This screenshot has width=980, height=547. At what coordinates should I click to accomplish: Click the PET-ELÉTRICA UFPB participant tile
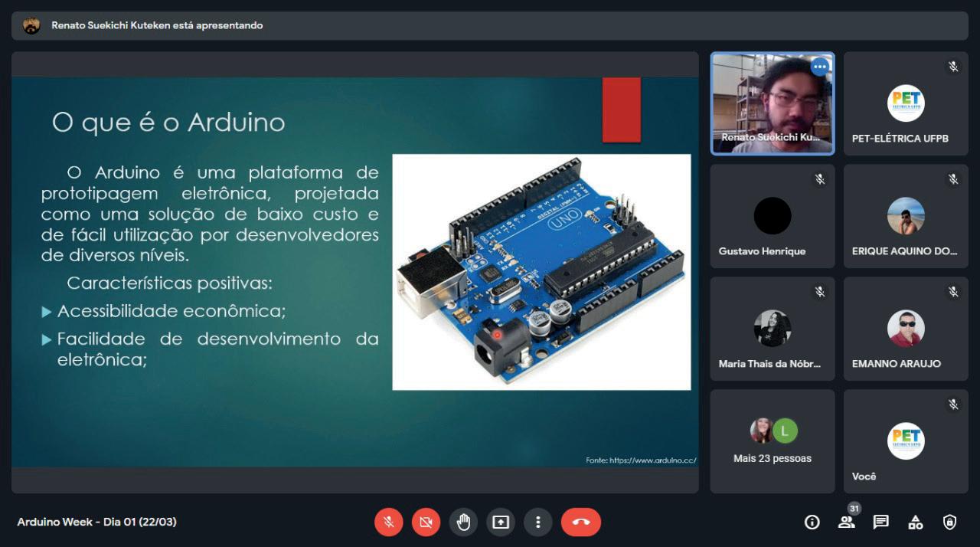[x=906, y=103]
